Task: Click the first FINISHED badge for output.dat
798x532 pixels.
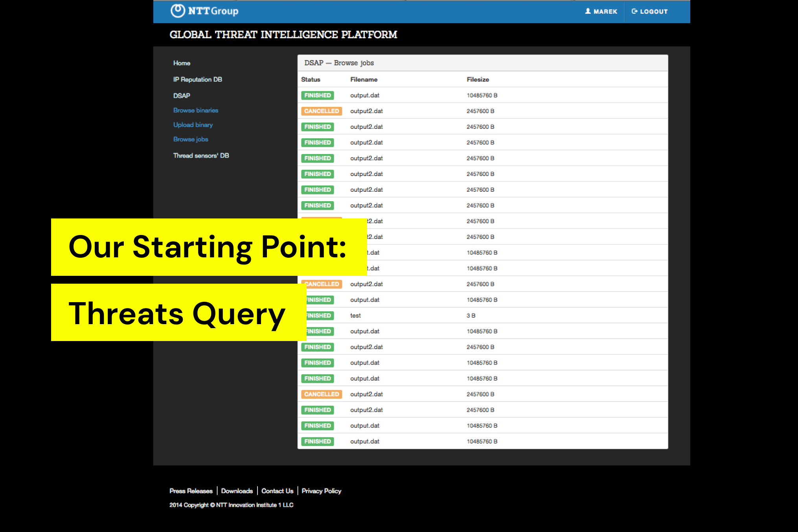Action: pos(317,95)
